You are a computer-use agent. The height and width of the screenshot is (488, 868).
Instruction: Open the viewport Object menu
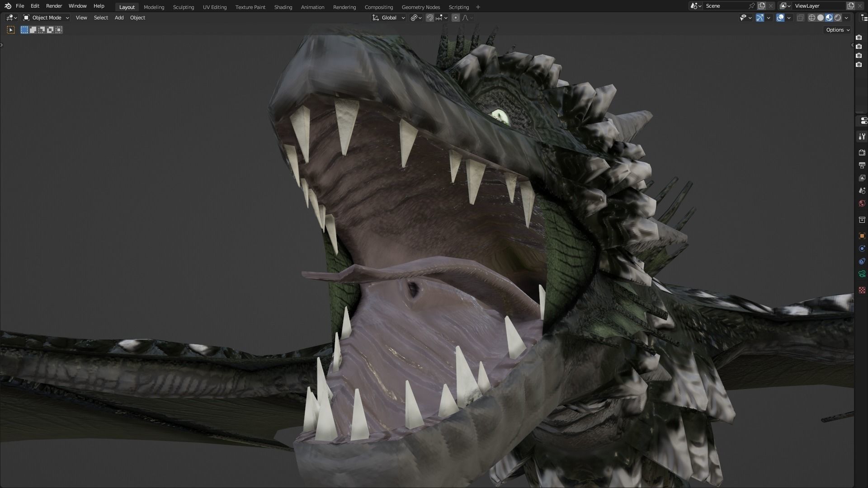pyautogui.click(x=137, y=18)
